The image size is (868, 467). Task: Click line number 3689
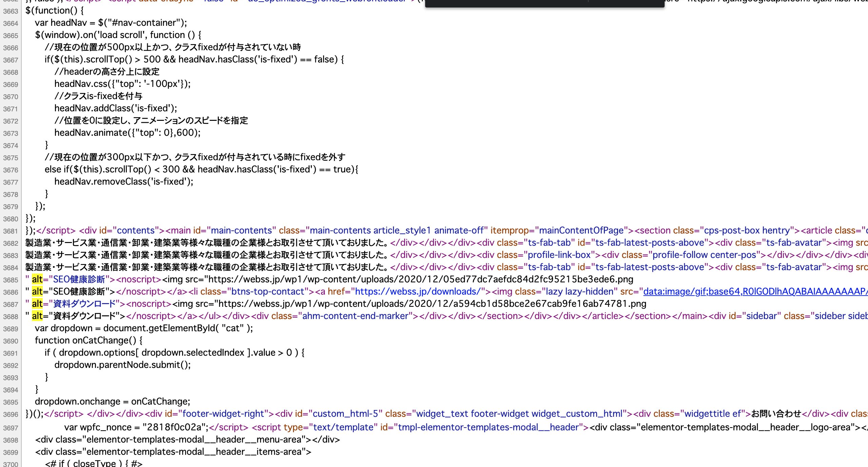tap(11, 329)
